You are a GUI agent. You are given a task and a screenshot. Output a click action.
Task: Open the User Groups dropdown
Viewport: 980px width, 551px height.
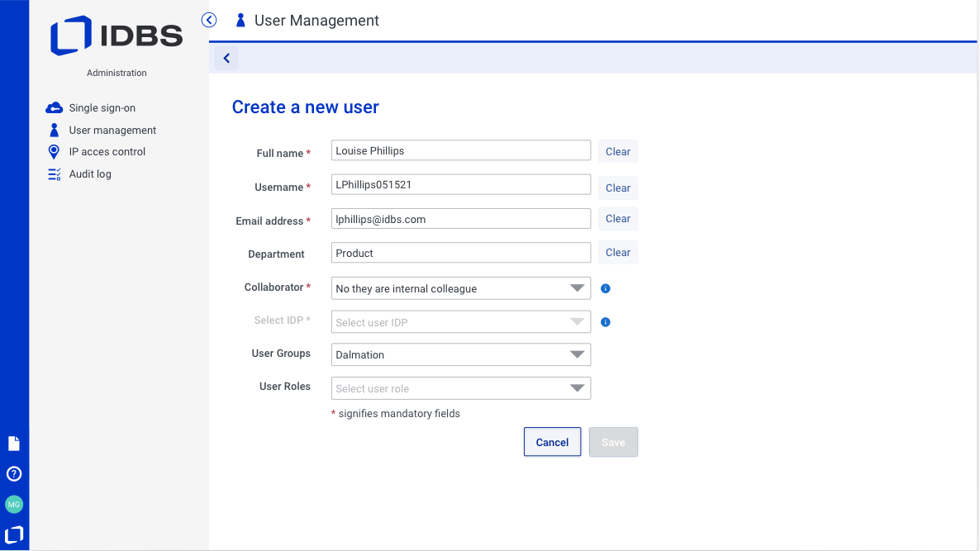pos(460,354)
